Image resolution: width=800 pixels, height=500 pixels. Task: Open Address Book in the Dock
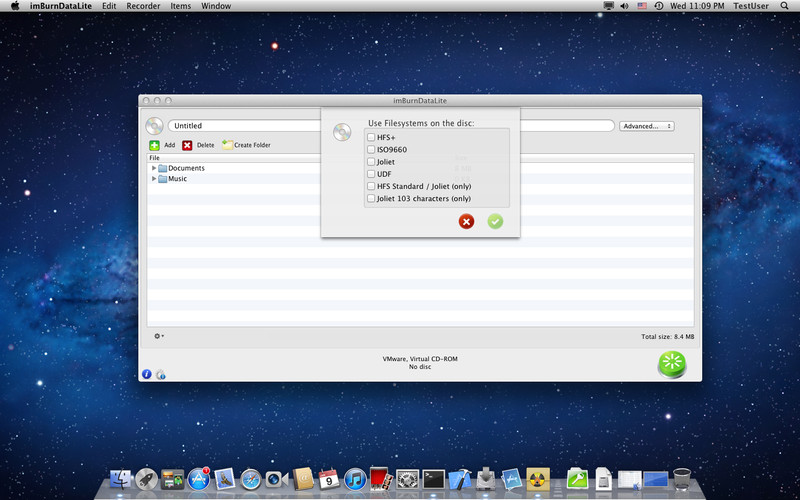[303, 479]
